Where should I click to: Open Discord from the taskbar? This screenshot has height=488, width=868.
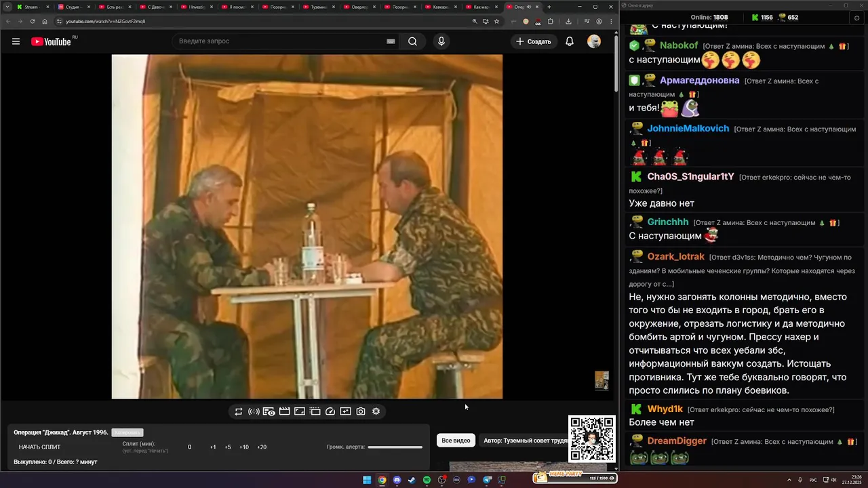pyautogui.click(x=397, y=480)
